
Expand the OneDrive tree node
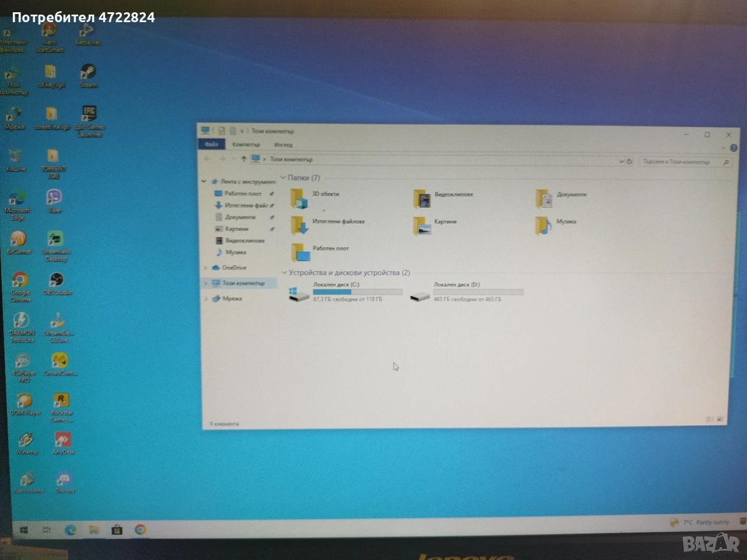205,268
